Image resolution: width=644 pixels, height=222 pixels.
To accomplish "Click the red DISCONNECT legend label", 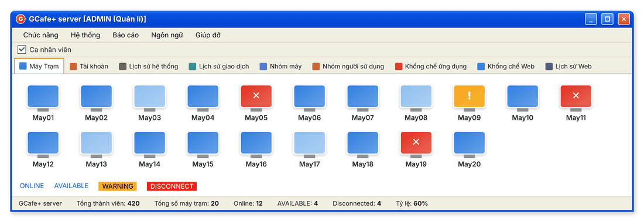I will point(172,186).
